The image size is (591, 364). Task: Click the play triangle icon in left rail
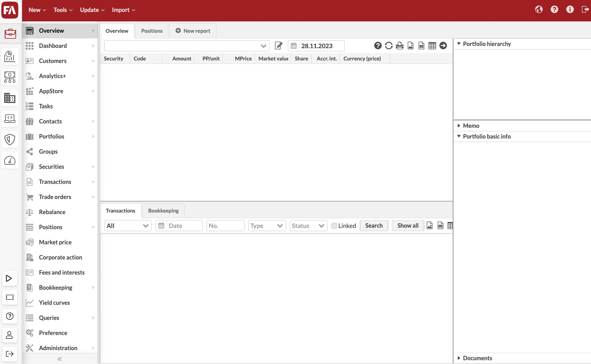tap(9, 278)
